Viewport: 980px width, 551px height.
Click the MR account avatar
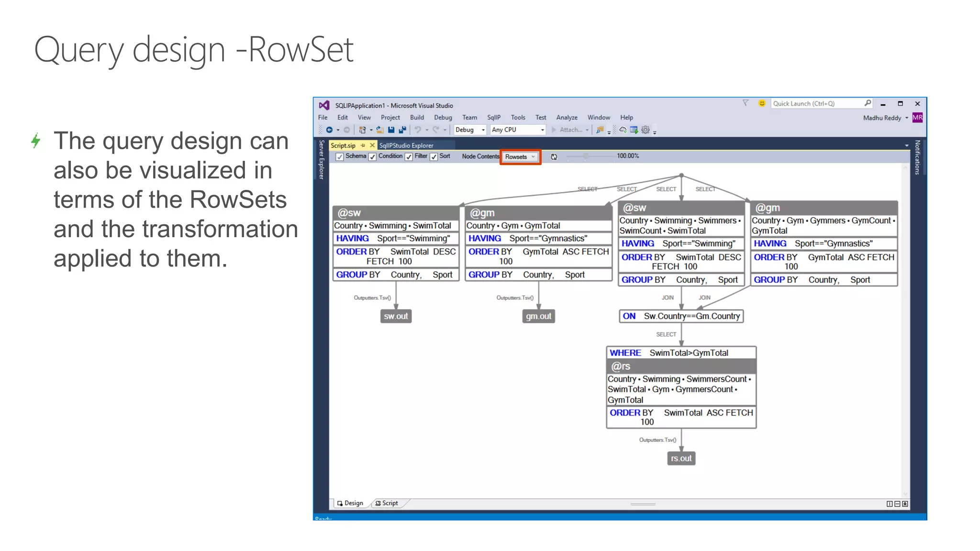(917, 118)
